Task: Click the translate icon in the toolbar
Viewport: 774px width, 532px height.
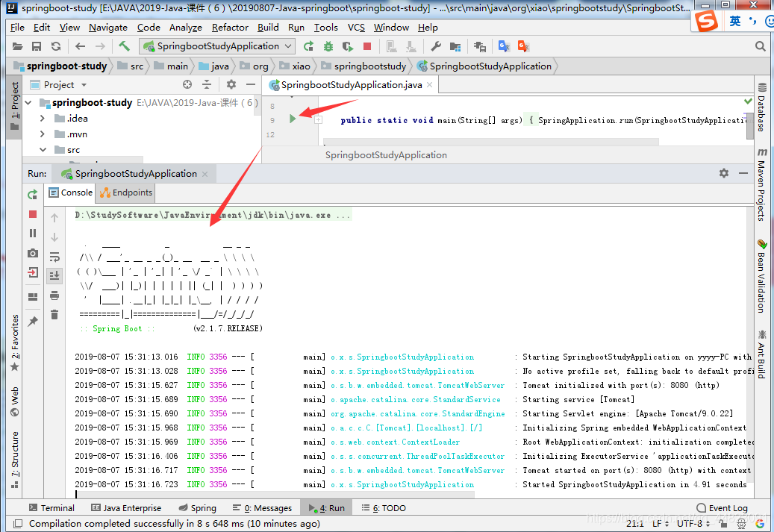Action: (504, 46)
